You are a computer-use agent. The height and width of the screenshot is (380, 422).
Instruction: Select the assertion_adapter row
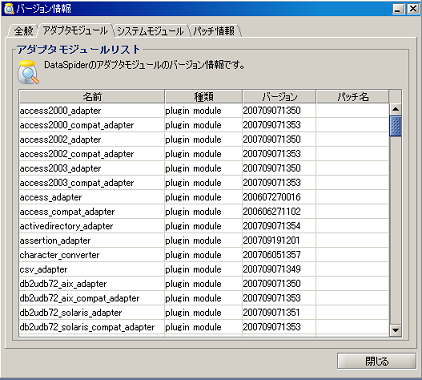tap(204, 240)
